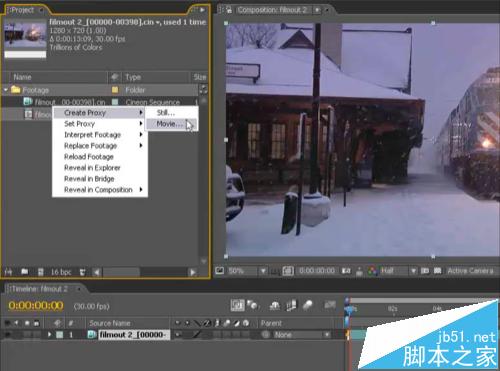Viewport: 500px width, 371px height.
Task: Click Reveal in Explorer
Action: point(100,168)
